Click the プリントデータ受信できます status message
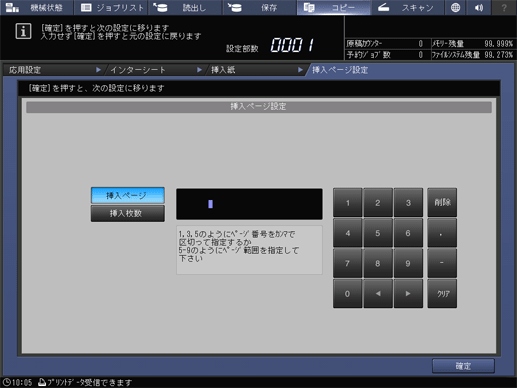The image size is (517, 388). 89,382
